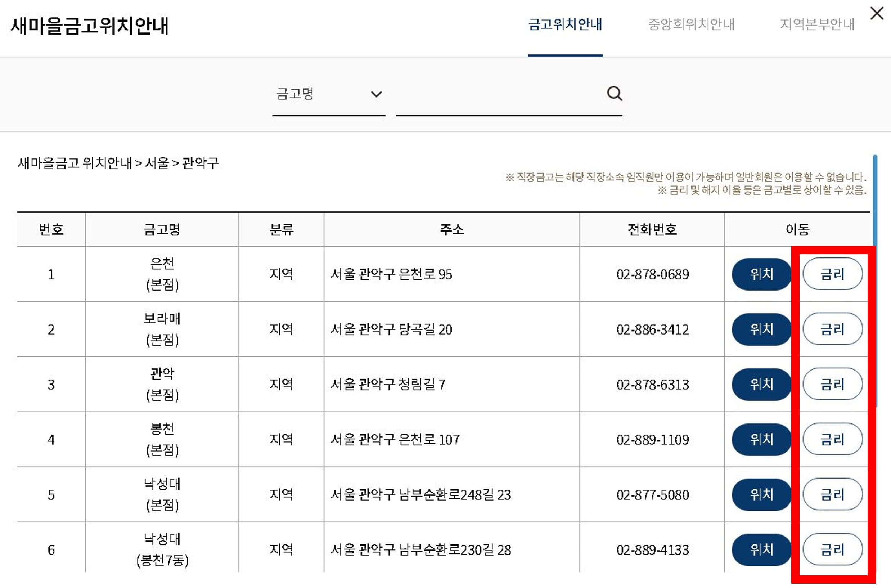The height and width of the screenshot is (588, 891).
Task: Click the breadcrumb 새마을금고 위치안내 > 서울 > 관악구
Action: coord(118,163)
